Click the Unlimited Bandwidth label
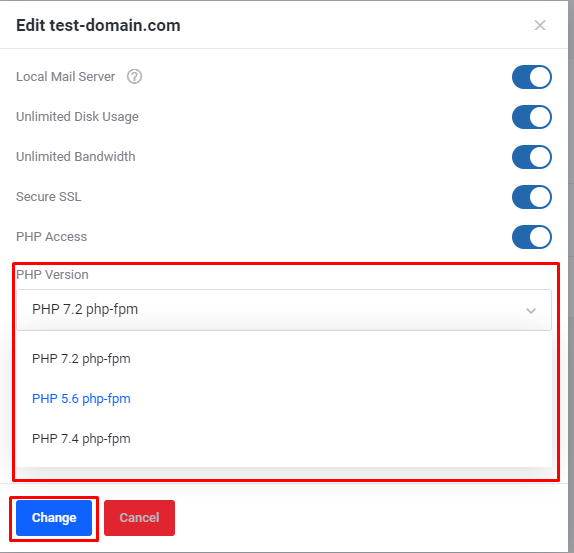 [x=76, y=157]
